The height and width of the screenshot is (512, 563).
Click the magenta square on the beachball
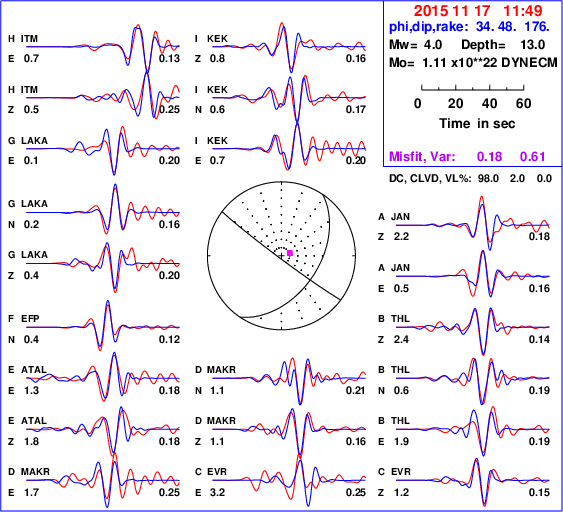pos(290,253)
